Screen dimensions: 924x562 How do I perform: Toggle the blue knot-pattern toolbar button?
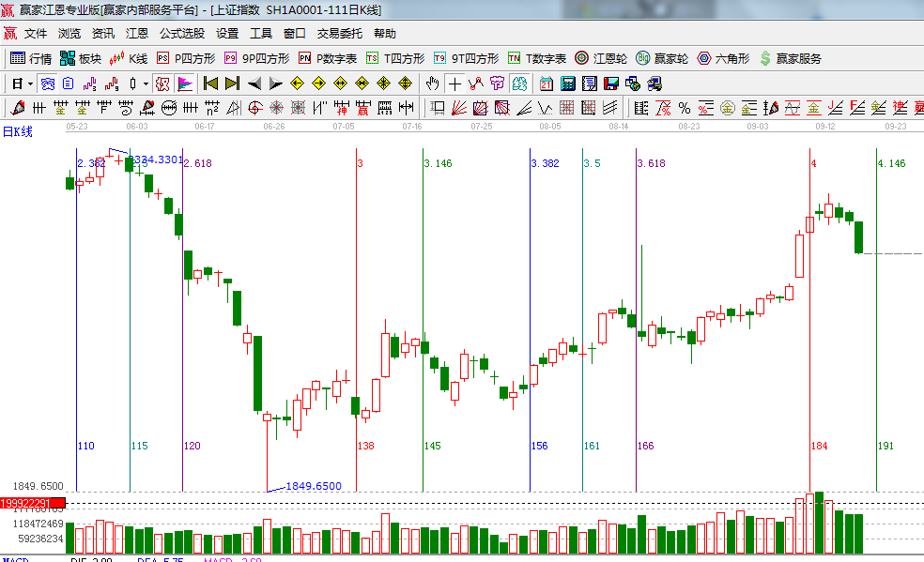click(x=46, y=84)
